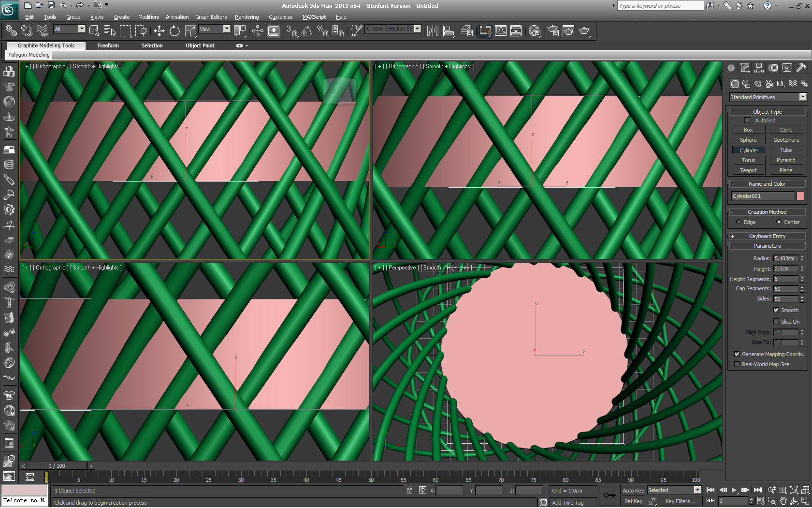Choose Rectangular Selection Region tool

click(x=126, y=31)
